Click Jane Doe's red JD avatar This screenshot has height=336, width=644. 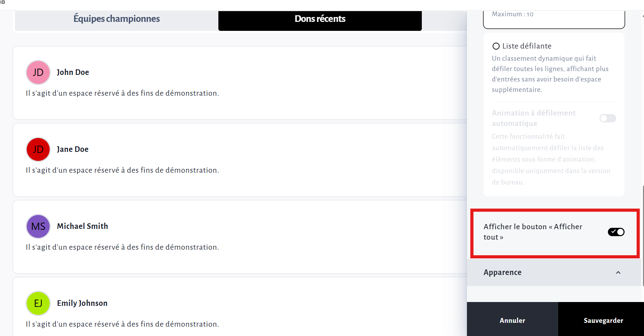click(x=38, y=149)
